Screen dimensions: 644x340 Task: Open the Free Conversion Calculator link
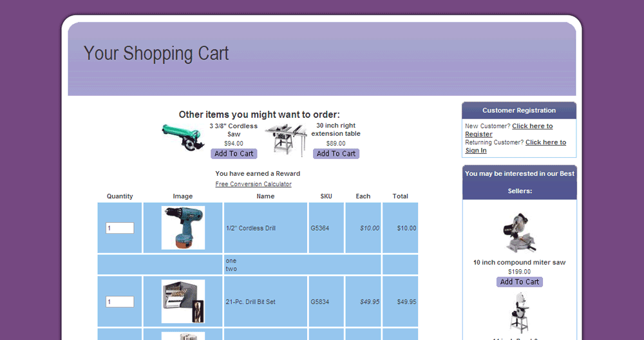253,184
